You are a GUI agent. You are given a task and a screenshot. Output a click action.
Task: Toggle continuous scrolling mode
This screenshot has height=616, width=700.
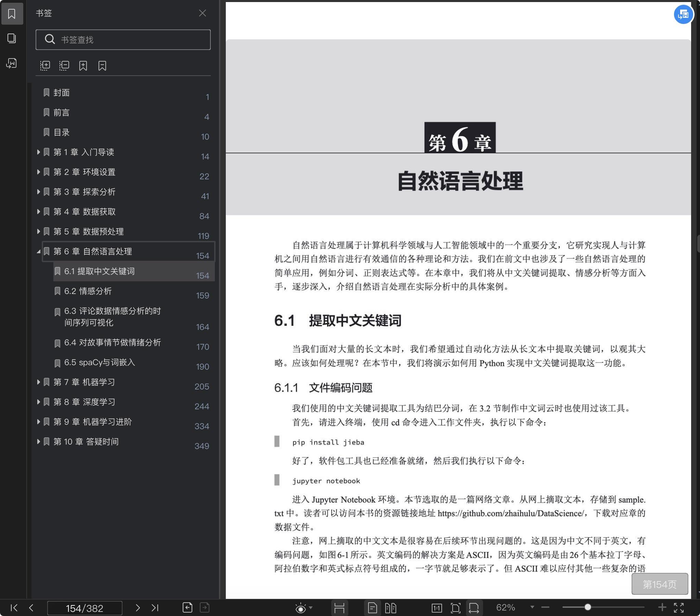coord(339,607)
